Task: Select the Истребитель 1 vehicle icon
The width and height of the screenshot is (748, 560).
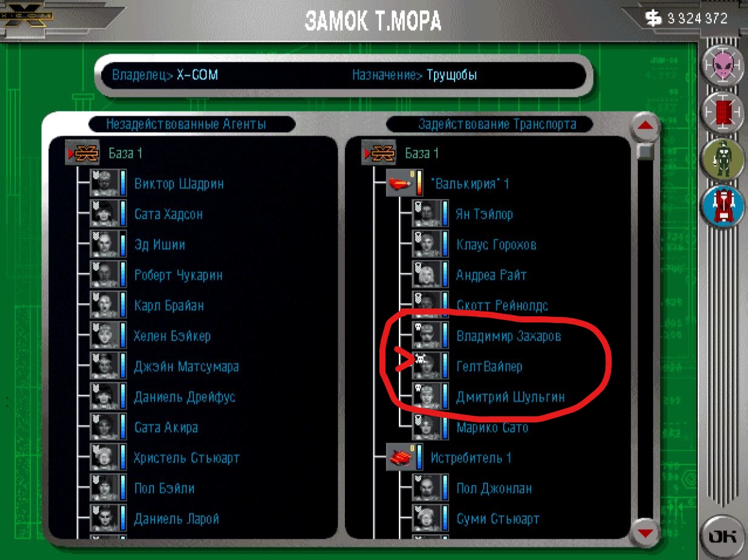Action: [401, 457]
